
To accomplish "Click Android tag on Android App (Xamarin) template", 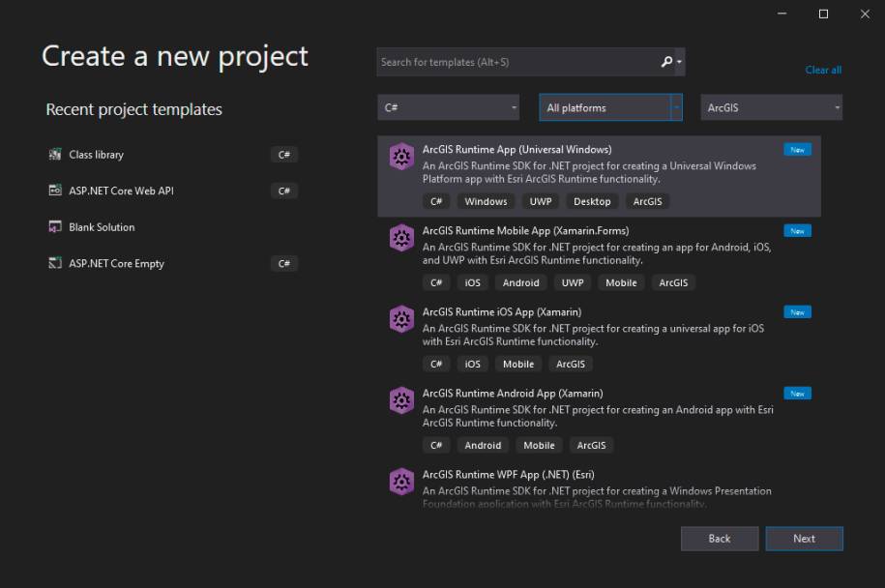I will [x=483, y=445].
